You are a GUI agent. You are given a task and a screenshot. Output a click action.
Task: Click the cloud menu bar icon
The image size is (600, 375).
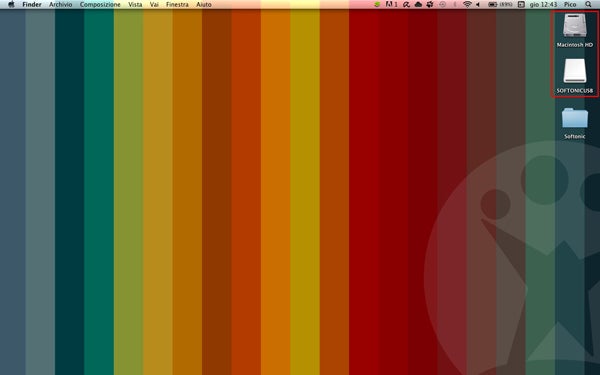pyautogui.click(x=418, y=5)
